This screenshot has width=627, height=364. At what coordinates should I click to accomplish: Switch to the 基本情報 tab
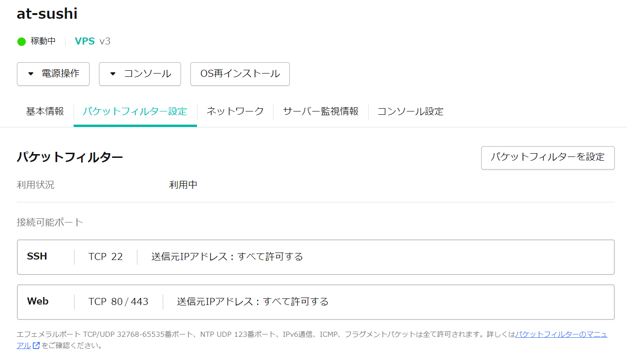[x=45, y=111]
